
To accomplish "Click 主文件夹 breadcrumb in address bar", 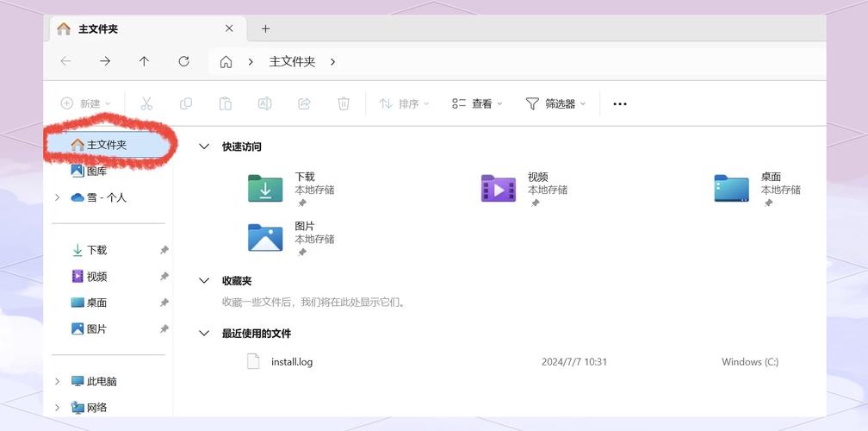I will (292, 62).
